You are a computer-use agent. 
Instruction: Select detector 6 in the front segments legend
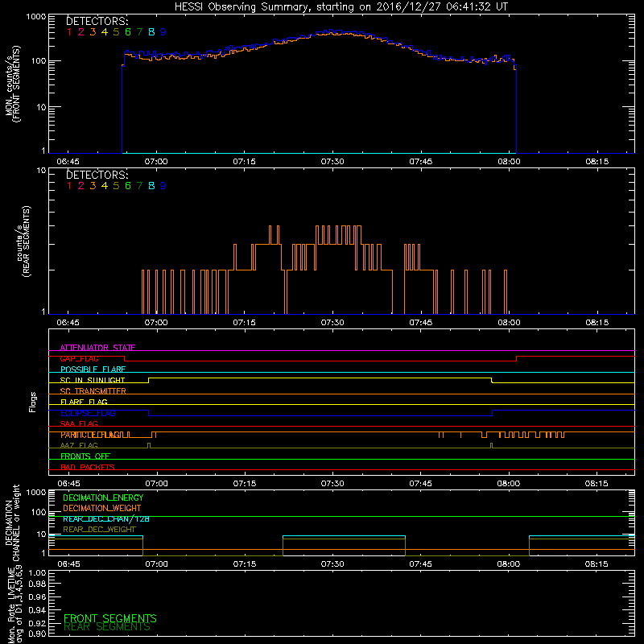pos(128,32)
